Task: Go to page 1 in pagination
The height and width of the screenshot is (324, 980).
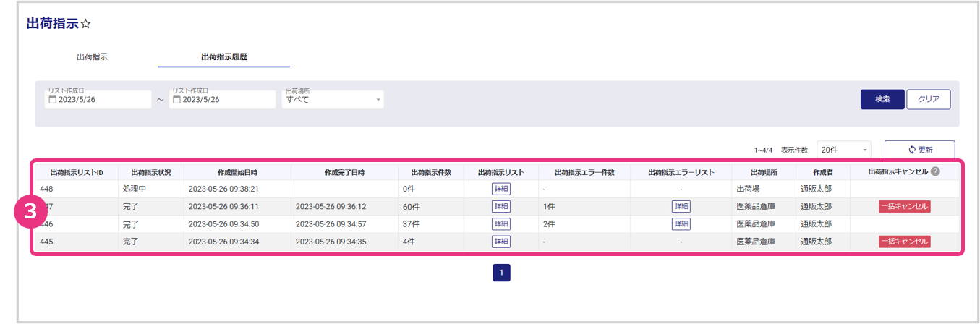Action: (x=502, y=273)
